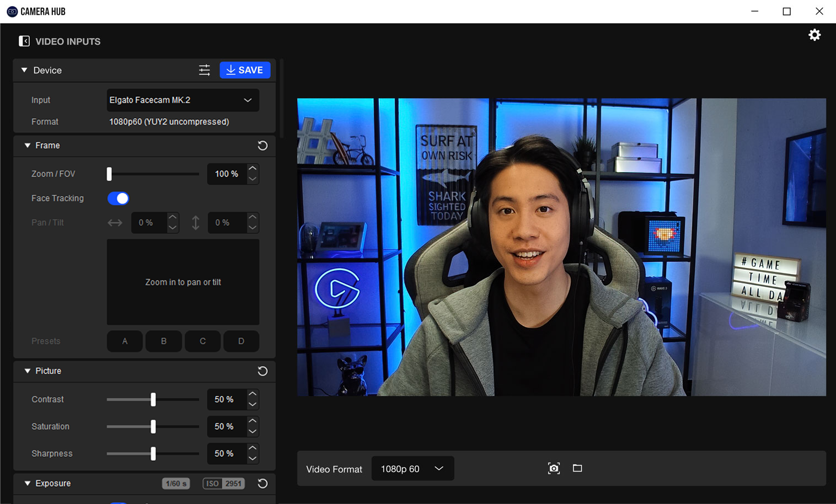836x504 pixels.
Task: Increase the Sharpness value
Action: coord(253,448)
